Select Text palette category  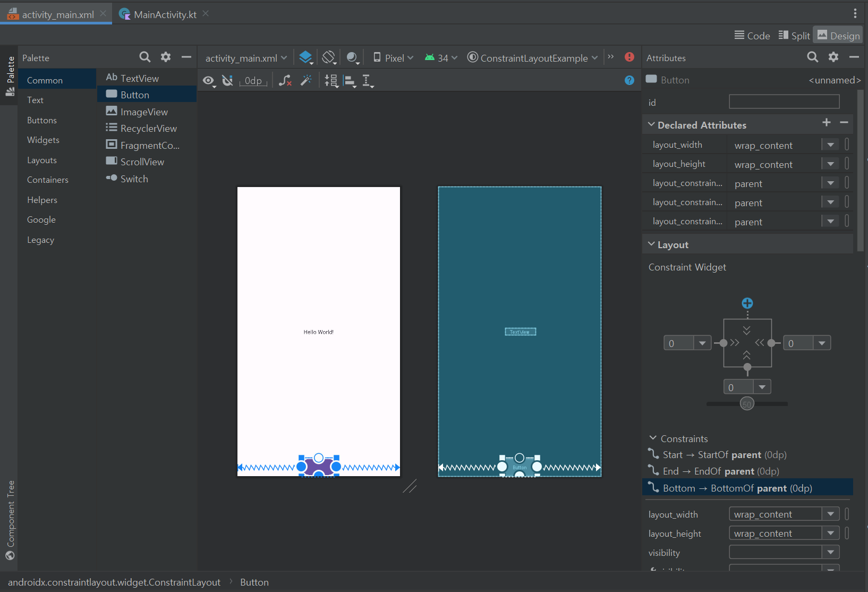pos(57,100)
